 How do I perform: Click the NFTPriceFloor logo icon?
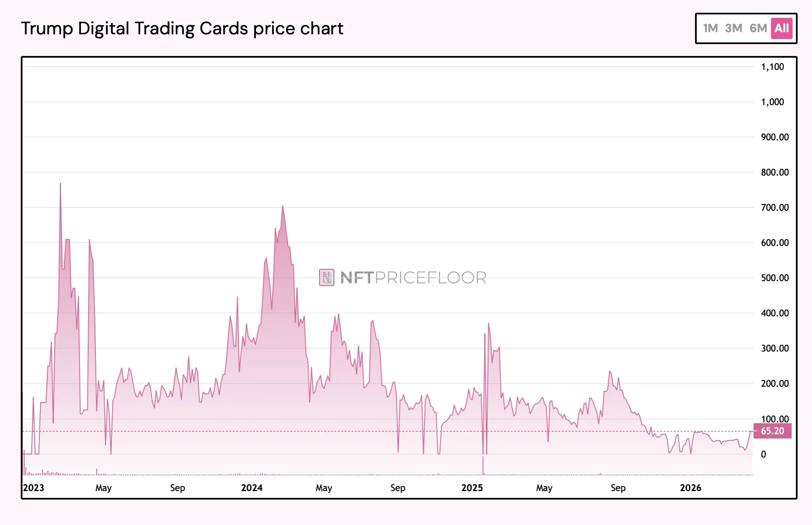(327, 278)
